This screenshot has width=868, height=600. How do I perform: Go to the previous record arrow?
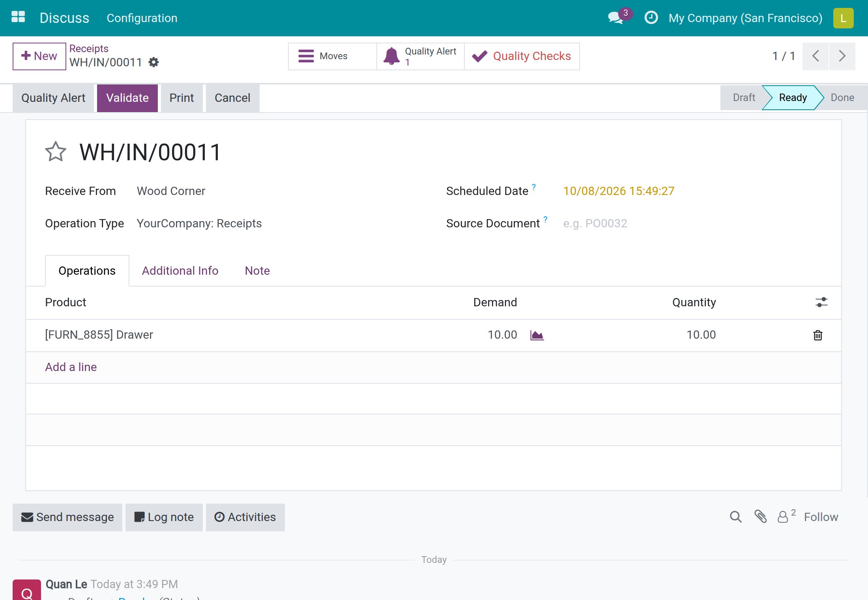(x=816, y=56)
